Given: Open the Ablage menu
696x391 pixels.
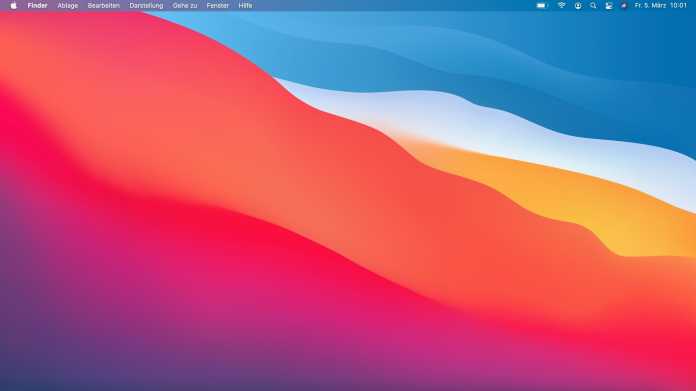Looking at the screenshot, I should click(67, 6).
